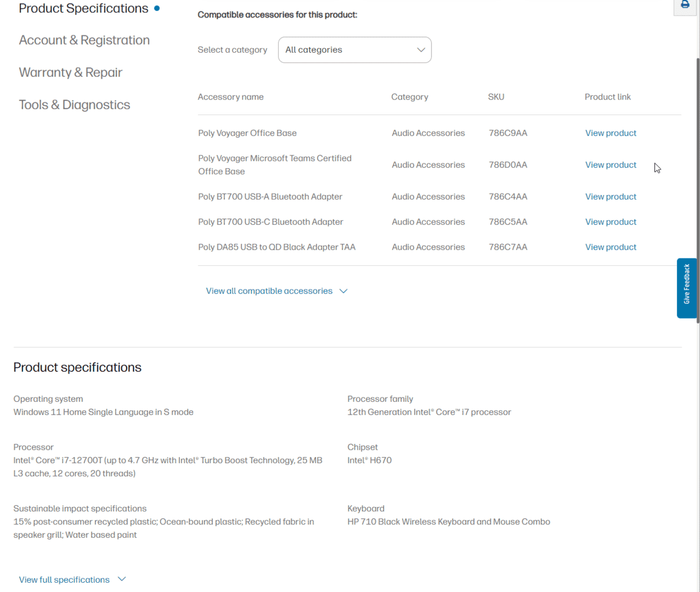
Task: Click the chevron beside View full specifications
Action: point(121,579)
